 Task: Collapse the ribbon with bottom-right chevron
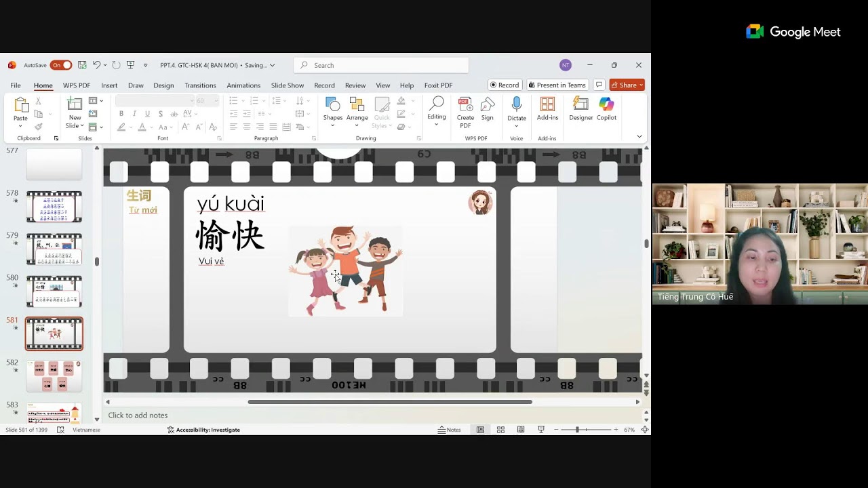639,137
